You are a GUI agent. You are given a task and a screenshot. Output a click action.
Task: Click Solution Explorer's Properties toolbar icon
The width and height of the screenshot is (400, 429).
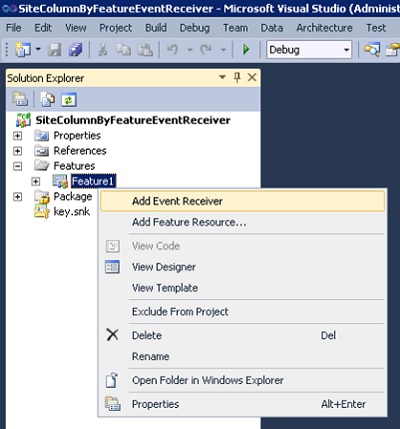20,100
